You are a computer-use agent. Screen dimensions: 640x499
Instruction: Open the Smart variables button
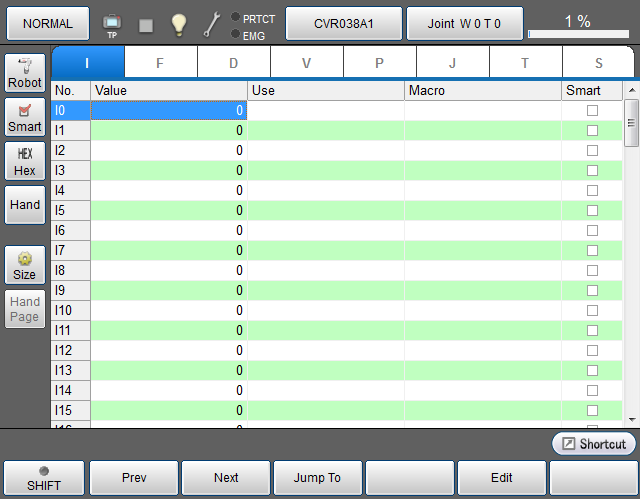(25, 116)
